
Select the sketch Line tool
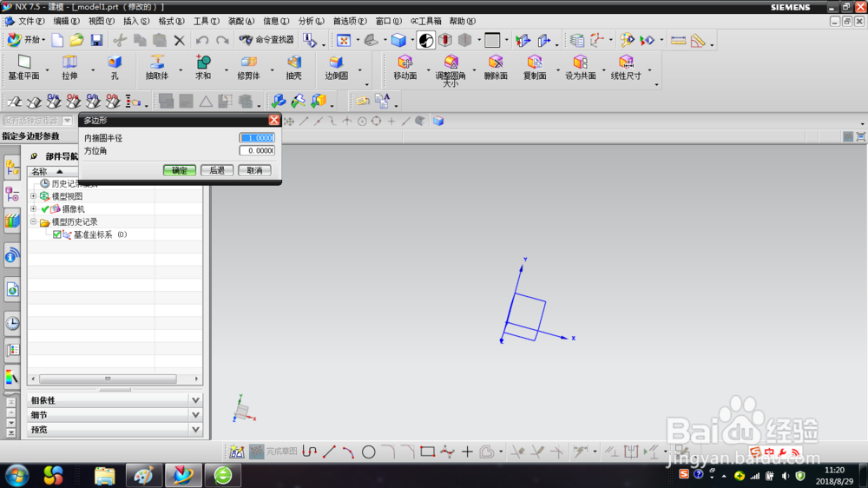(329, 452)
